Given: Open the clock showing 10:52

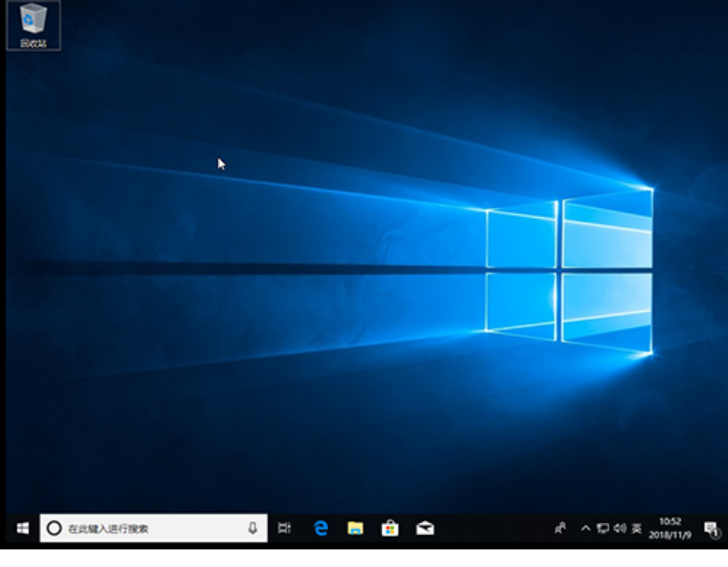Looking at the screenshot, I should (670, 522).
